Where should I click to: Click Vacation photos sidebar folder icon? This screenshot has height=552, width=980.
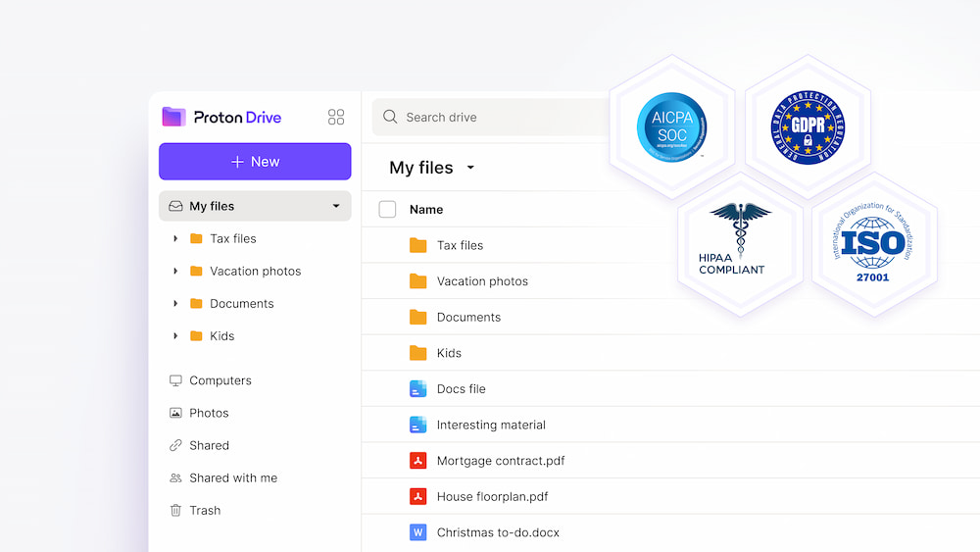click(196, 271)
